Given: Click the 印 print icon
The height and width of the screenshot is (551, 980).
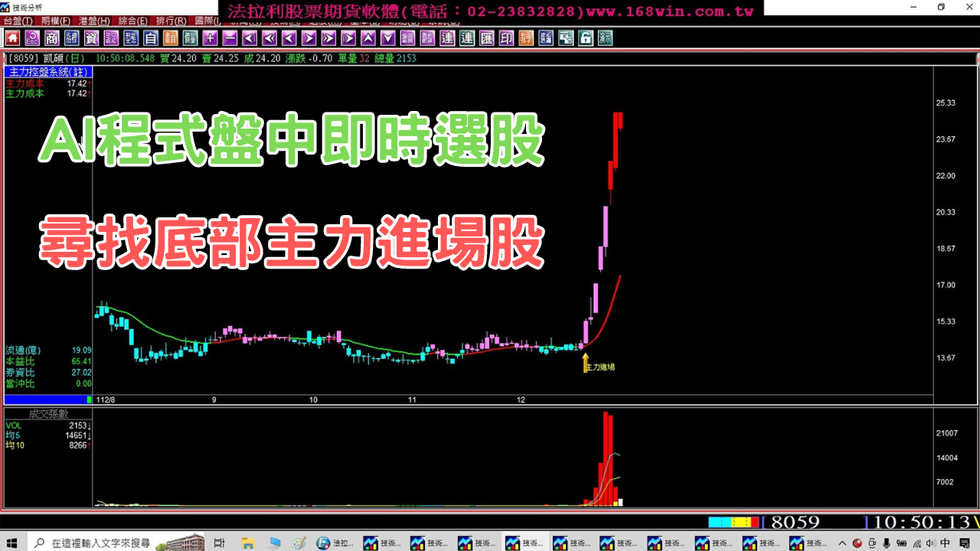Looking at the screenshot, I should [x=505, y=37].
